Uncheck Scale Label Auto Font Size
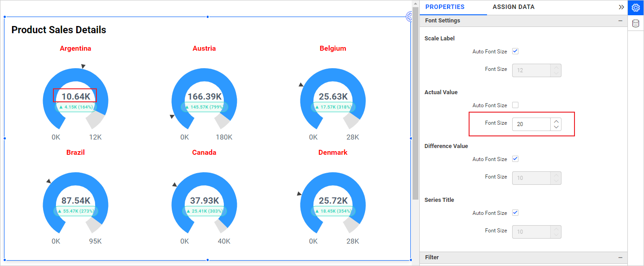The image size is (644, 266). point(515,52)
